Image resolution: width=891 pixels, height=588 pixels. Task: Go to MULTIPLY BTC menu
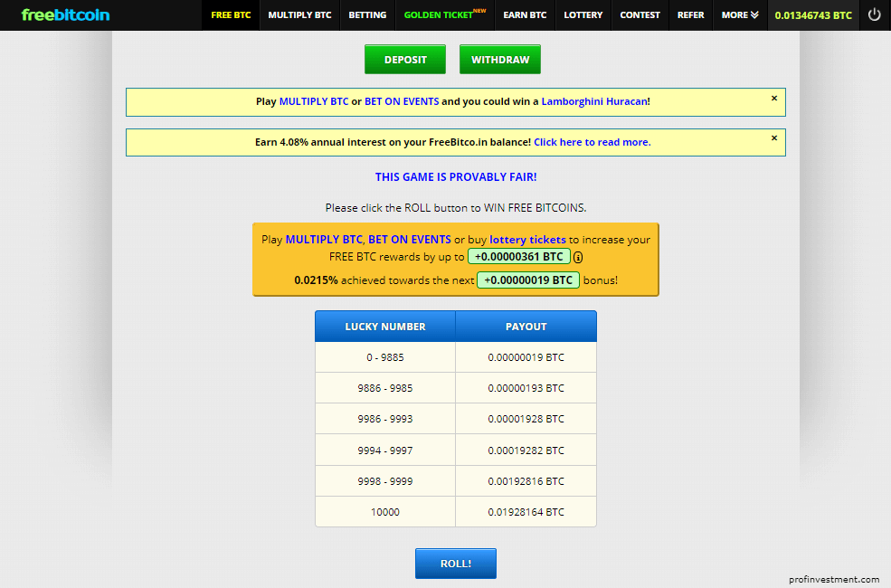299,14
